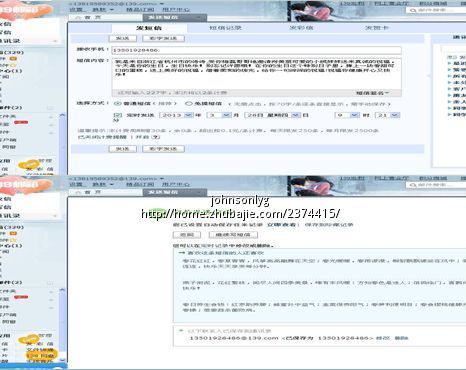Click the search magnifier icon in lower screenshot header
This screenshot has width=466, height=370.
tap(413, 185)
